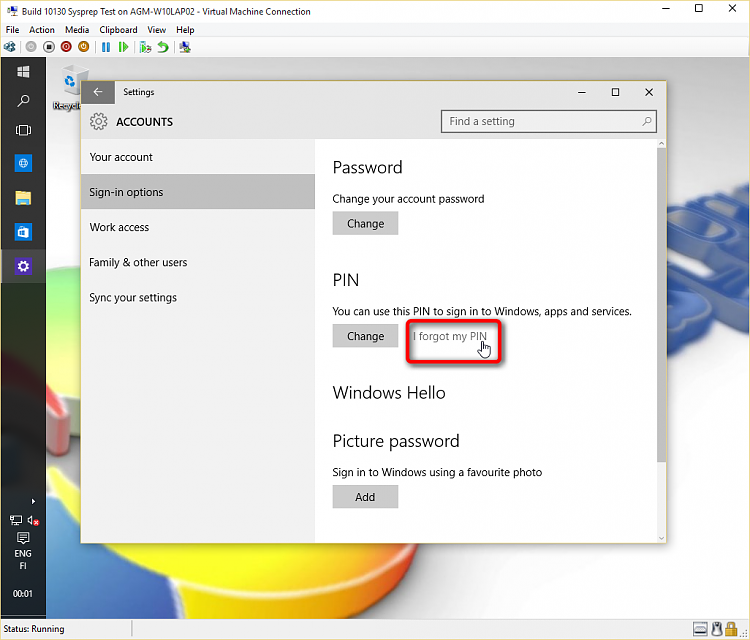The image size is (750, 640).
Task: Click the Accounts gear icon
Action: tap(99, 121)
